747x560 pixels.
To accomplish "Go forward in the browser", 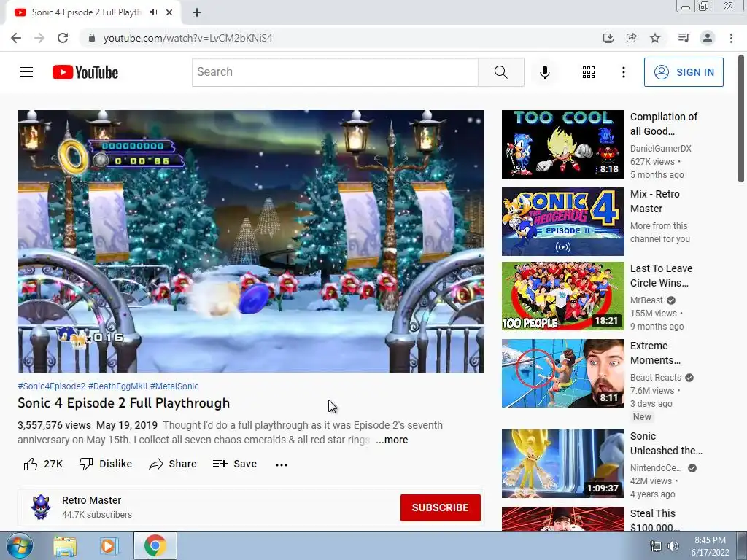I will point(39,38).
